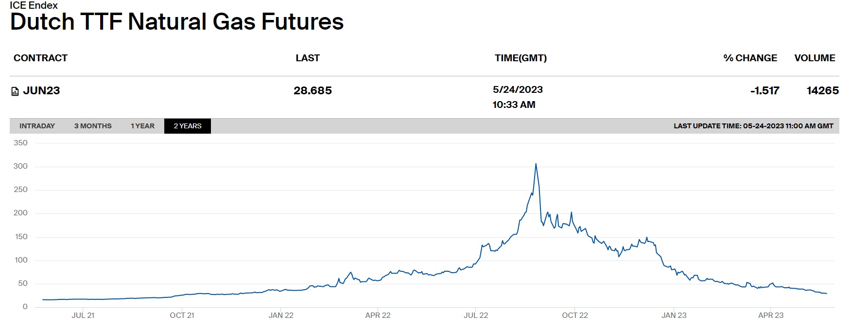The width and height of the screenshot is (868, 331).
Task: Click the JAN 23 x-axis label
Action: (674, 315)
